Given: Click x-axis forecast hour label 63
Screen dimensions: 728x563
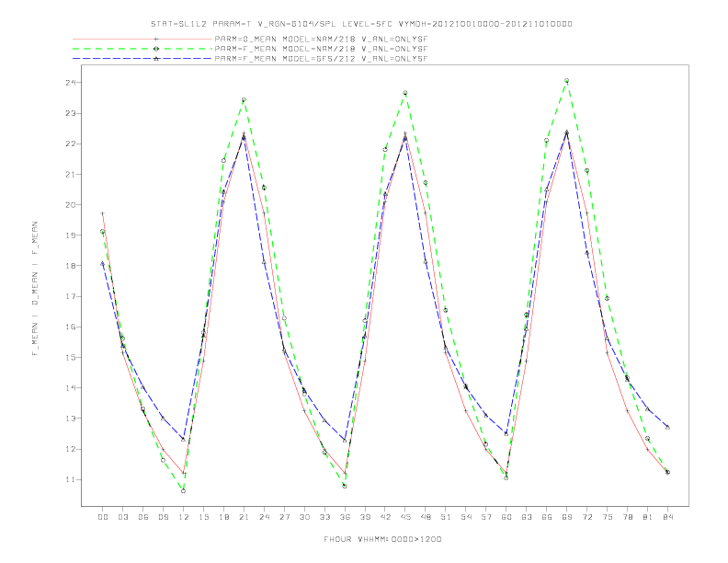Looking at the screenshot, I should point(527,517).
